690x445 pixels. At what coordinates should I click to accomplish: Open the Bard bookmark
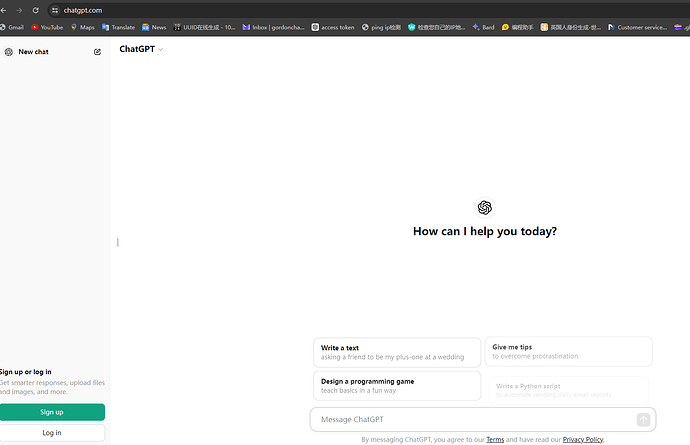click(x=483, y=27)
